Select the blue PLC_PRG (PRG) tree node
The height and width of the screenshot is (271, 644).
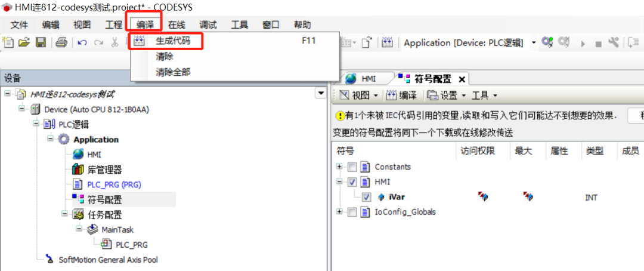114,184
